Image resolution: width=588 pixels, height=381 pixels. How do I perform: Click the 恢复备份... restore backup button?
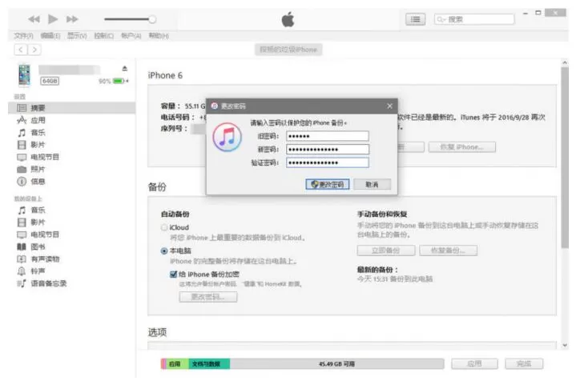[x=448, y=251]
